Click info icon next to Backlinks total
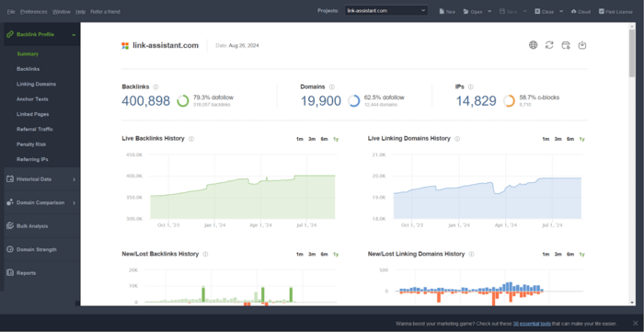The height and width of the screenshot is (332, 644). (155, 87)
